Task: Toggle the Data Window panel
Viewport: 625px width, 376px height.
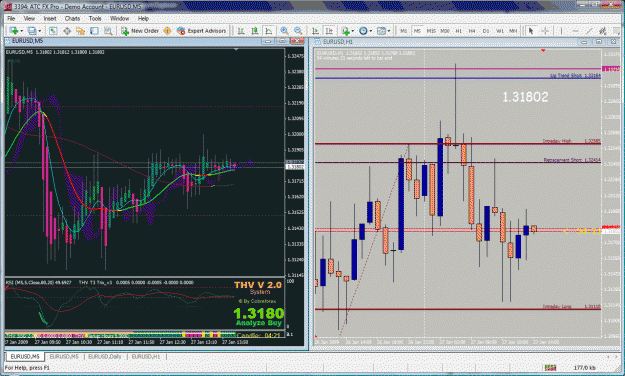Action: (67, 31)
